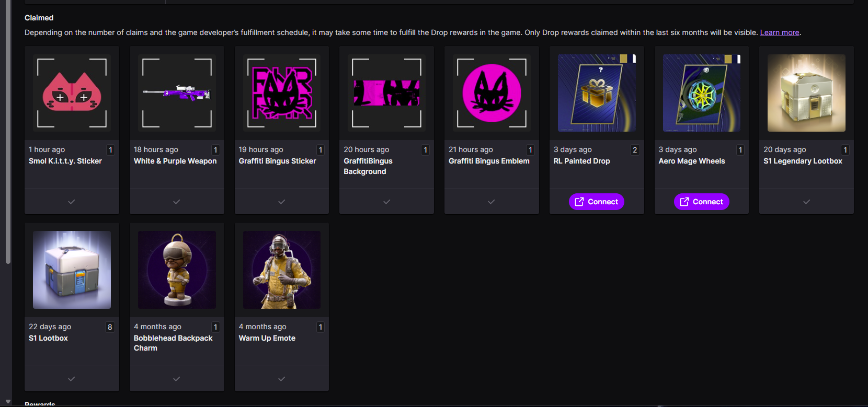Click checkmark under Warm Up Emote
Viewport: 868px width, 407px height.
coord(282,379)
